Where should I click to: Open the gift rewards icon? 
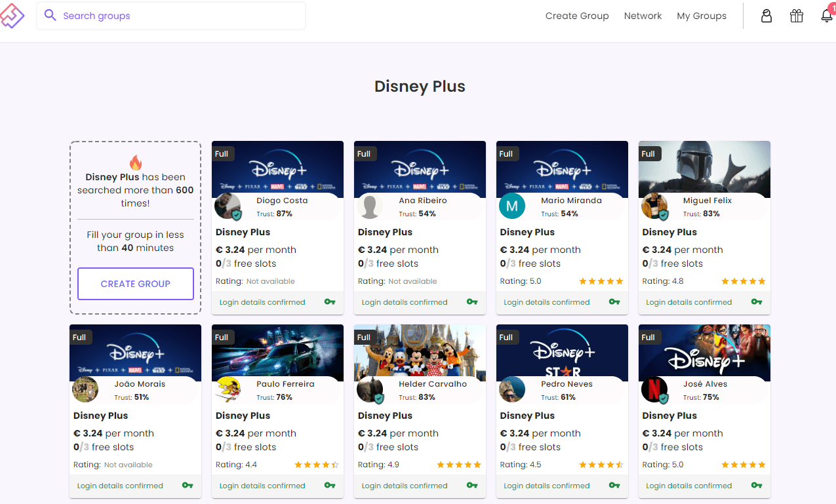tap(797, 16)
